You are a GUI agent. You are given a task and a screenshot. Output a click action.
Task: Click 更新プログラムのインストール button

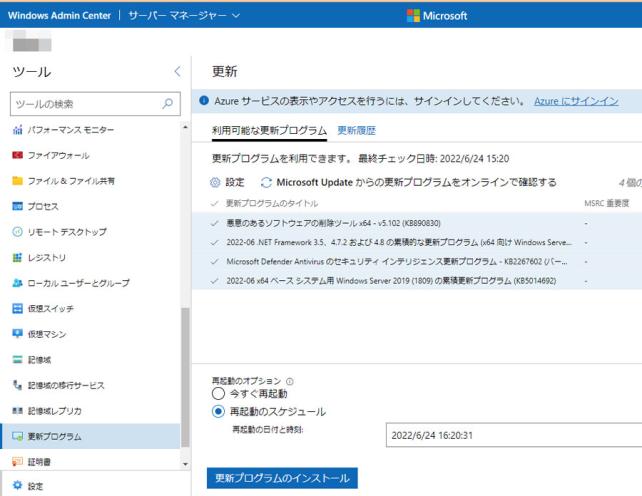coord(282,478)
